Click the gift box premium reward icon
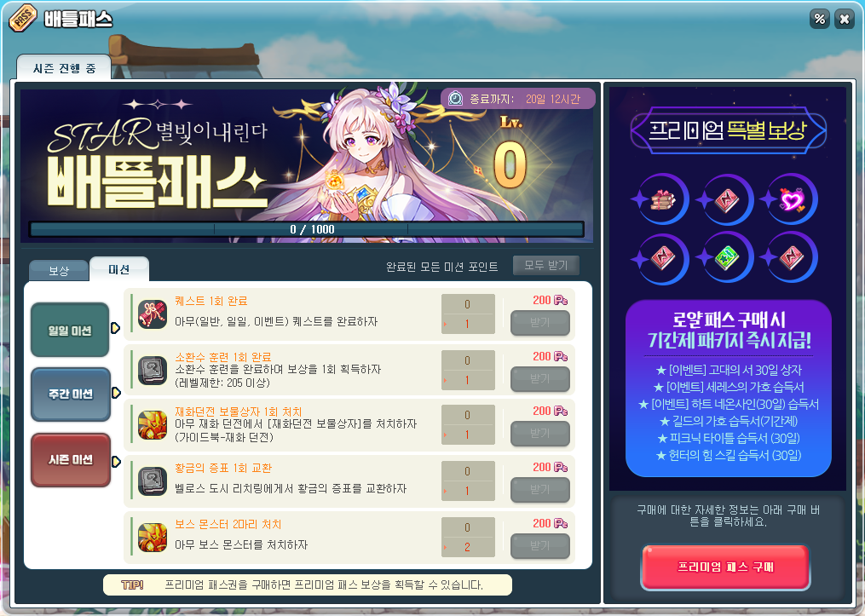 664,200
